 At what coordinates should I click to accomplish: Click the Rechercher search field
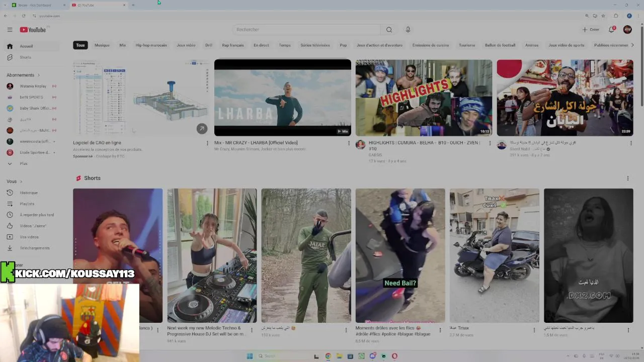tap(306, 30)
